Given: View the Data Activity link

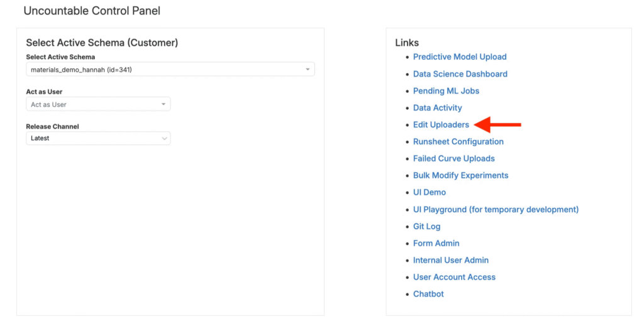Looking at the screenshot, I should (437, 108).
